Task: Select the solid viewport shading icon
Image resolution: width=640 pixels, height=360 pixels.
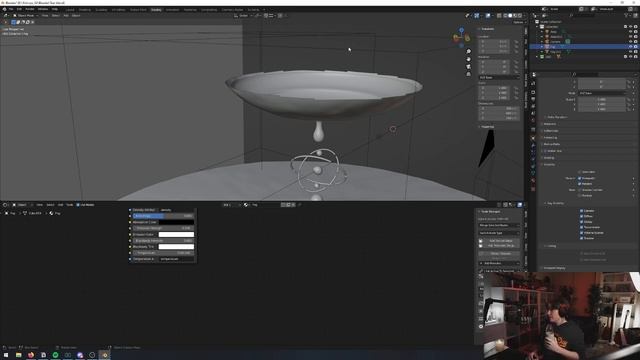Action: (x=510, y=16)
